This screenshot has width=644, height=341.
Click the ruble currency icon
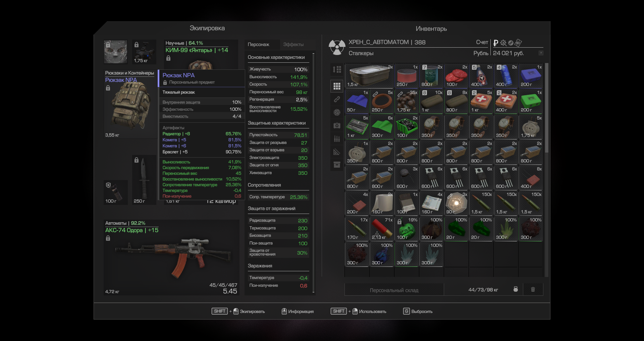click(496, 43)
